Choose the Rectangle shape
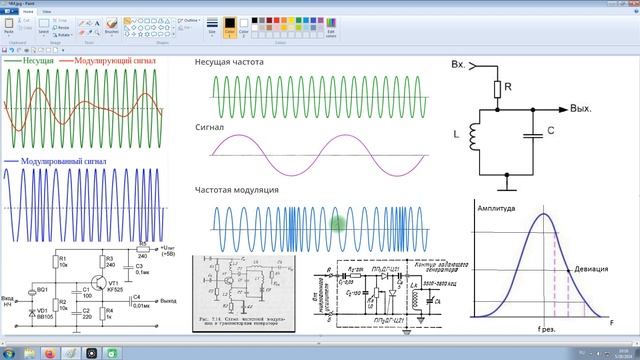The image size is (640, 360). [147, 21]
